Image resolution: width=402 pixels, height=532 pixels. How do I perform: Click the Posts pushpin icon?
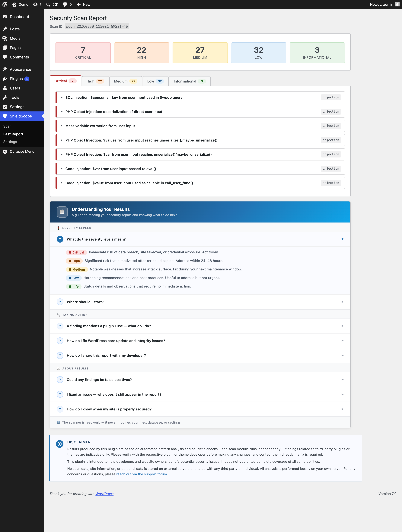pyautogui.click(x=5, y=29)
